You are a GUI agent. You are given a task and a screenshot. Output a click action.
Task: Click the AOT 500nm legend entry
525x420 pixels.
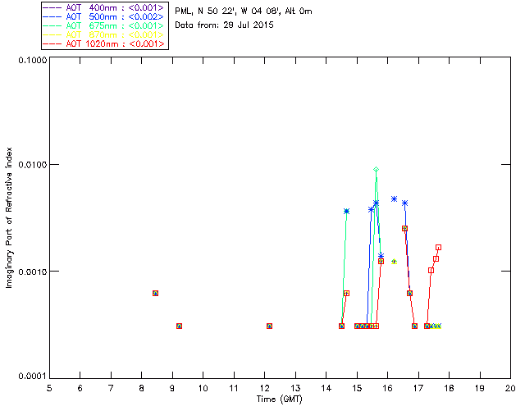104,16
